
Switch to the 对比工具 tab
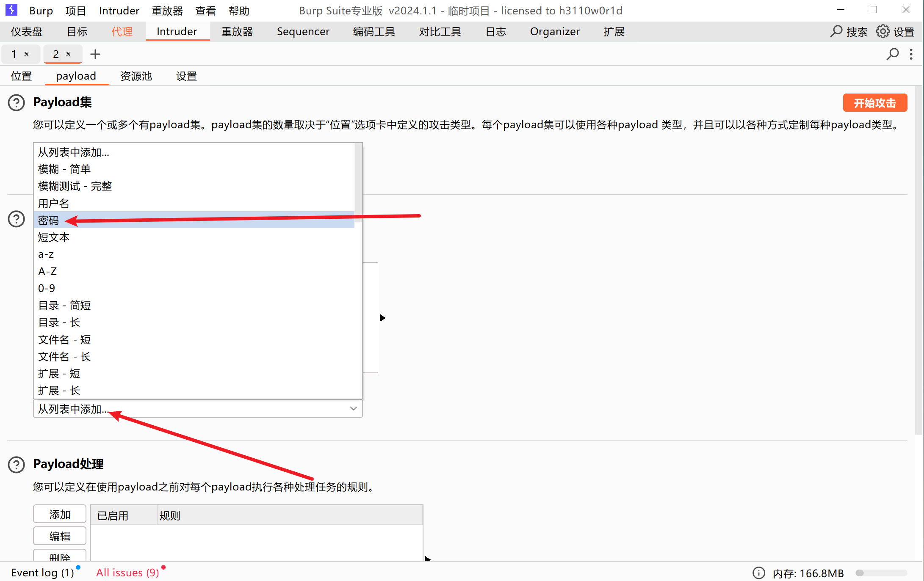click(x=440, y=31)
